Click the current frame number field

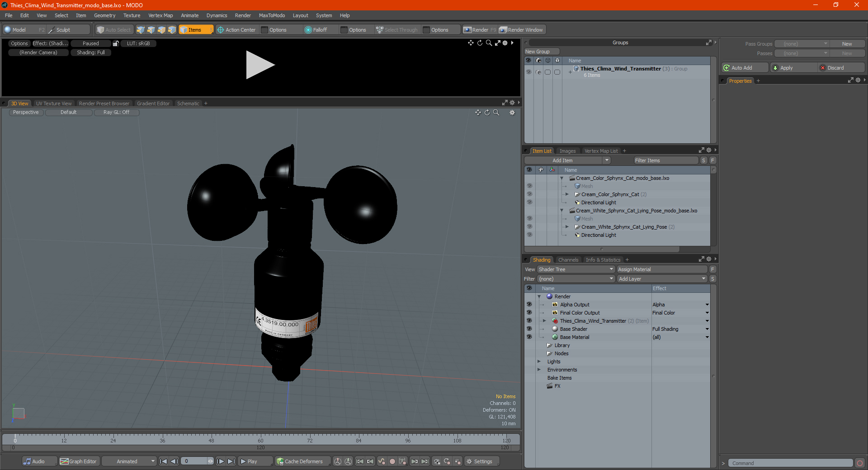pos(198,461)
